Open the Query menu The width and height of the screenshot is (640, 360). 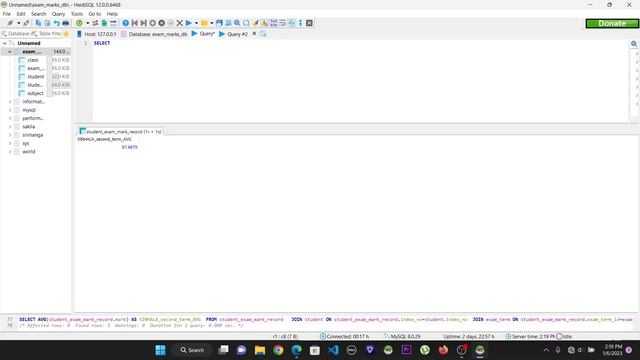58,14
